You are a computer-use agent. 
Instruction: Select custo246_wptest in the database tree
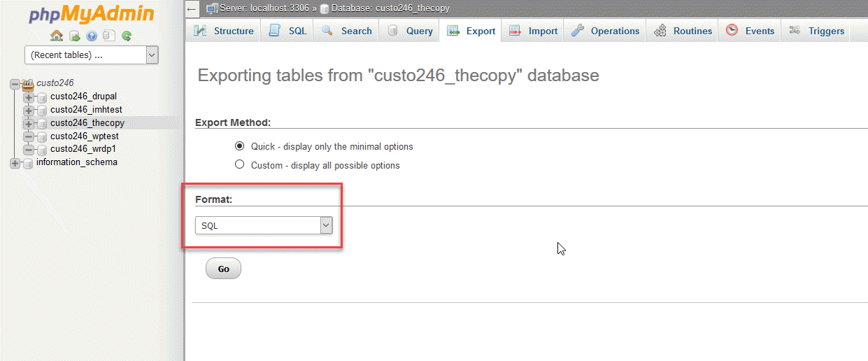click(x=85, y=136)
